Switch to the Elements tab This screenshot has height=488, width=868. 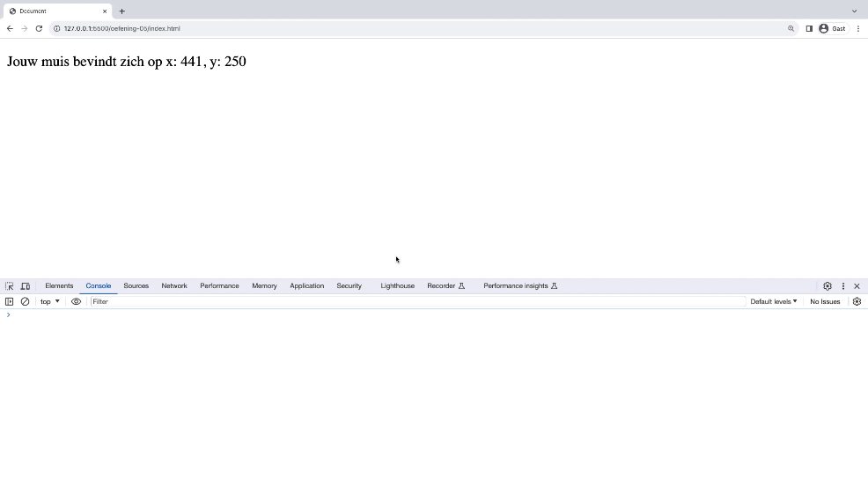point(59,286)
